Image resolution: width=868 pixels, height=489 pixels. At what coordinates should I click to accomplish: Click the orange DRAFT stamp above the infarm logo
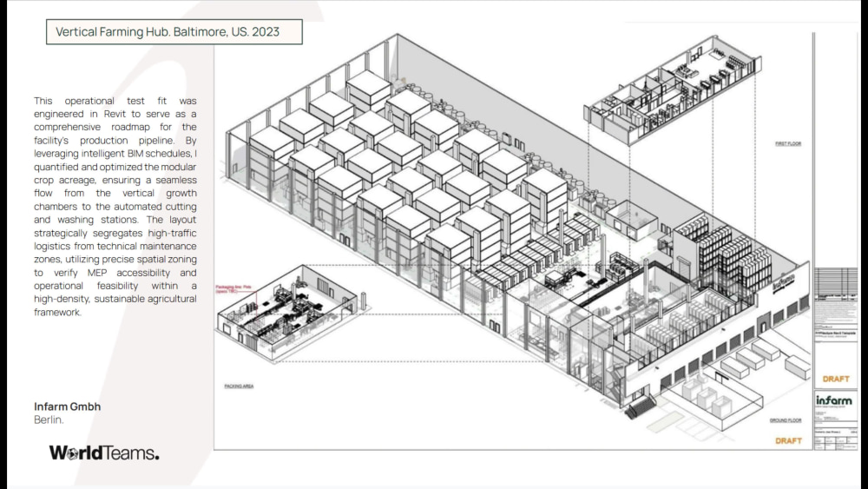coord(835,380)
